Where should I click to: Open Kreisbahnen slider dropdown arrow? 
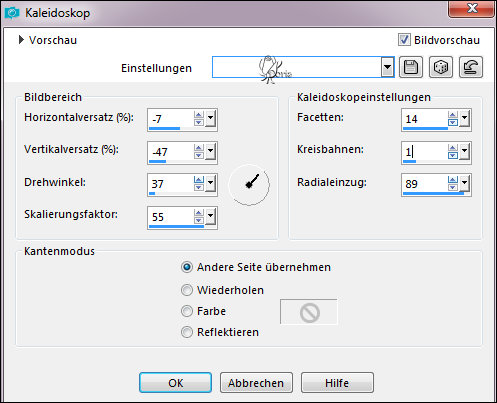coord(464,152)
